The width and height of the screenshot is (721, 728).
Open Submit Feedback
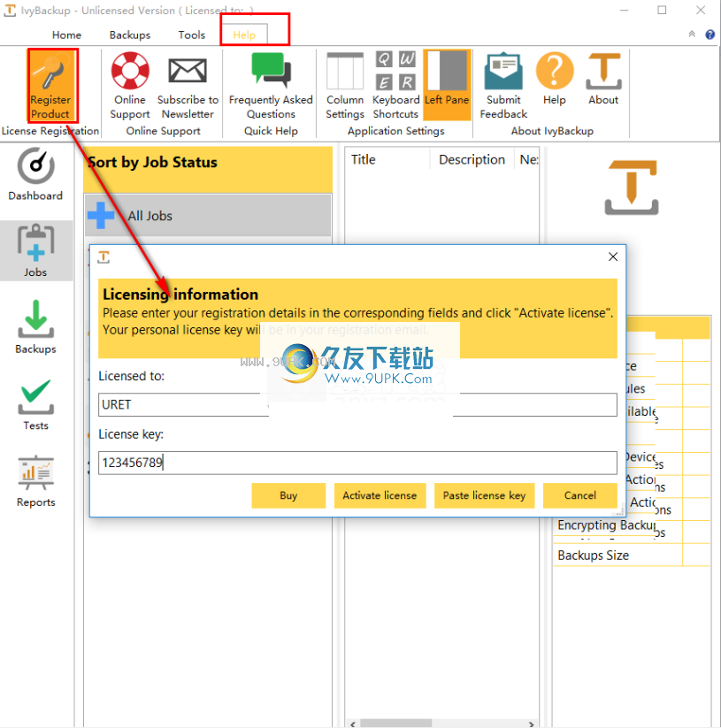503,86
